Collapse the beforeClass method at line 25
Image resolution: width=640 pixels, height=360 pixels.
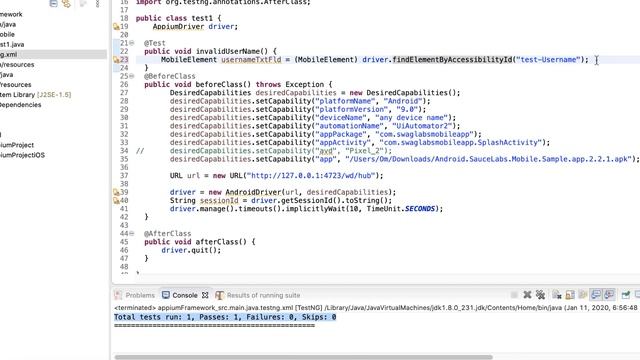pos(132,76)
